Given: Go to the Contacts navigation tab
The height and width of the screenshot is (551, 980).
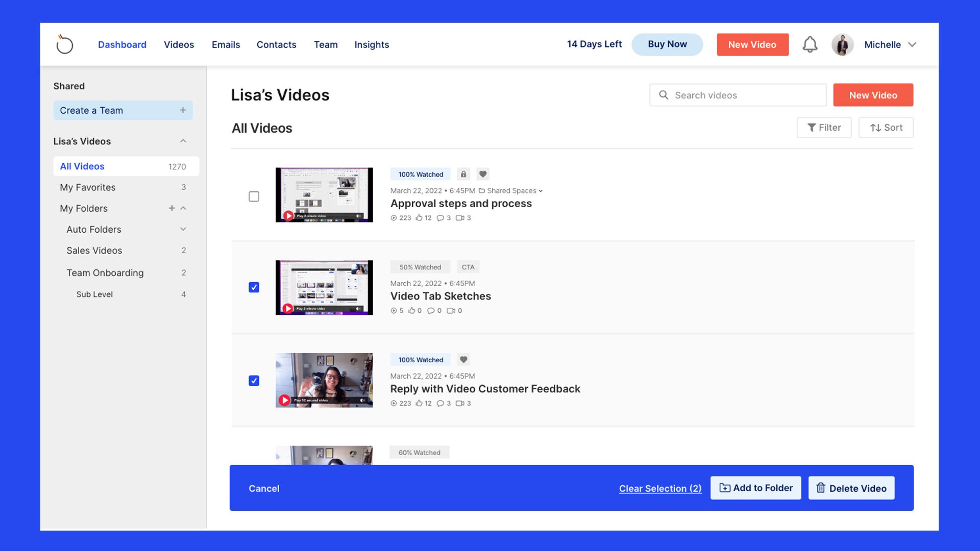Looking at the screenshot, I should coord(276,44).
